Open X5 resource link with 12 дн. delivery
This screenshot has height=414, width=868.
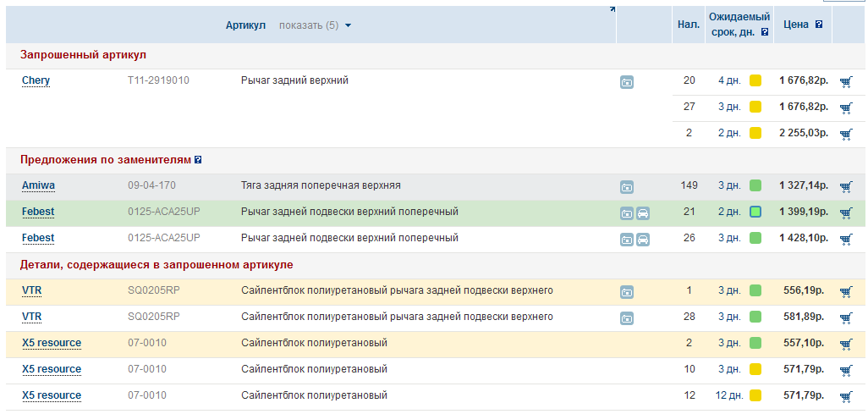click(x=52, y=395)
